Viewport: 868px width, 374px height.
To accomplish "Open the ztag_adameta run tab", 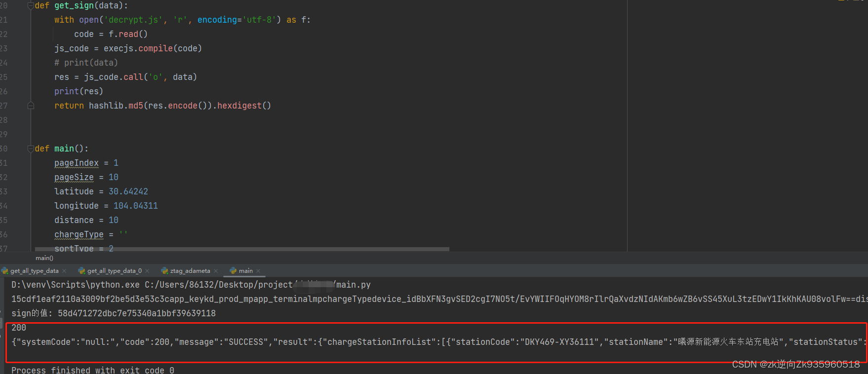I will coord(190,271).
